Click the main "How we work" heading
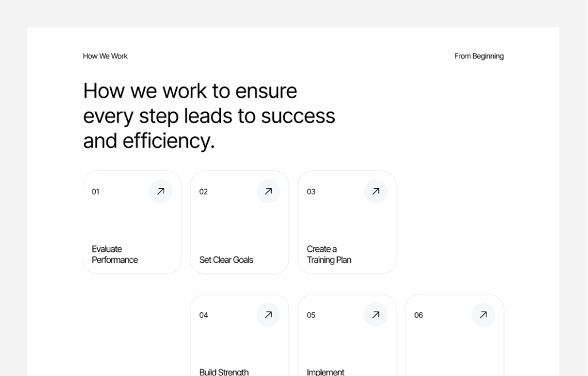588x376 pixels. coord(209,116)
